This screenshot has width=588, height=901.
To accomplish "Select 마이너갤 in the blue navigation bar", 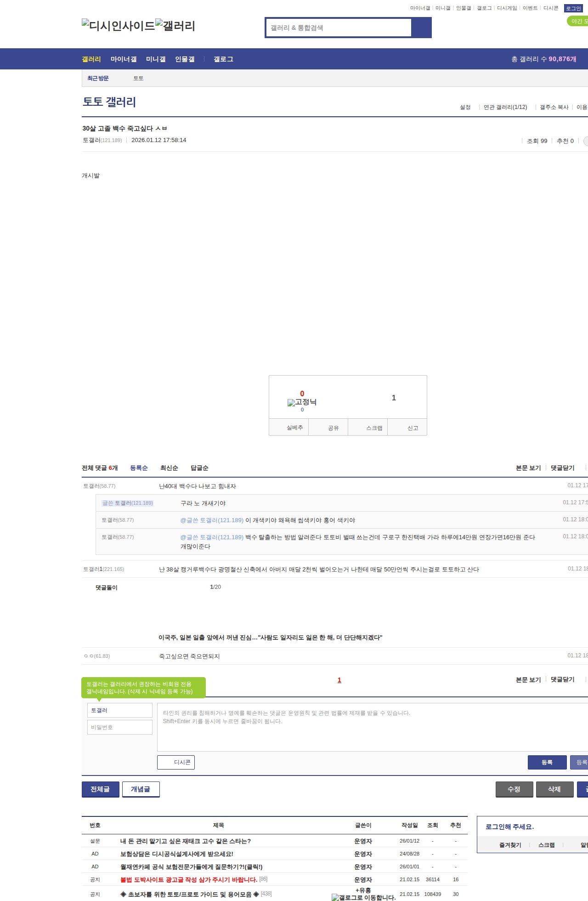I will [124, 59].
